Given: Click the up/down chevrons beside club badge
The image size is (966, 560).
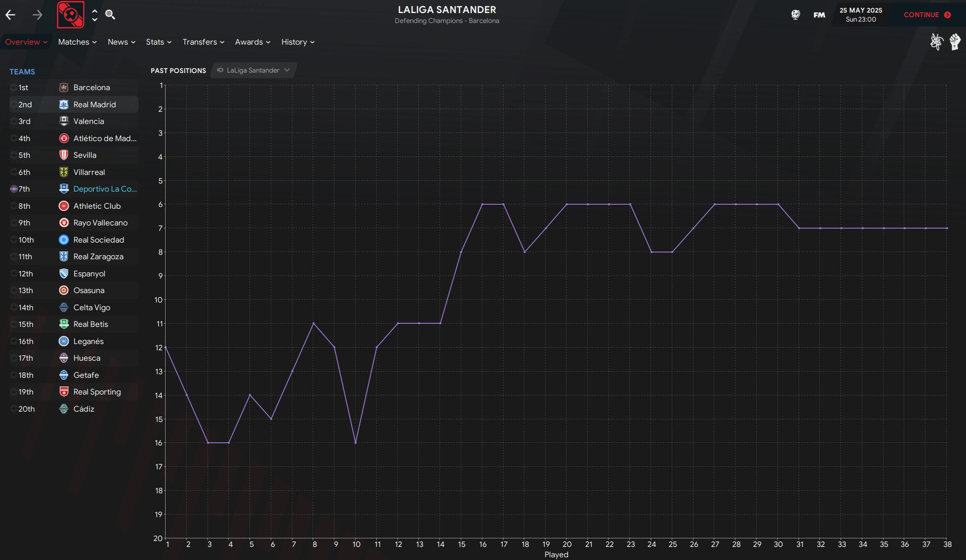Looking at the screenshot, I should point(95,15).
